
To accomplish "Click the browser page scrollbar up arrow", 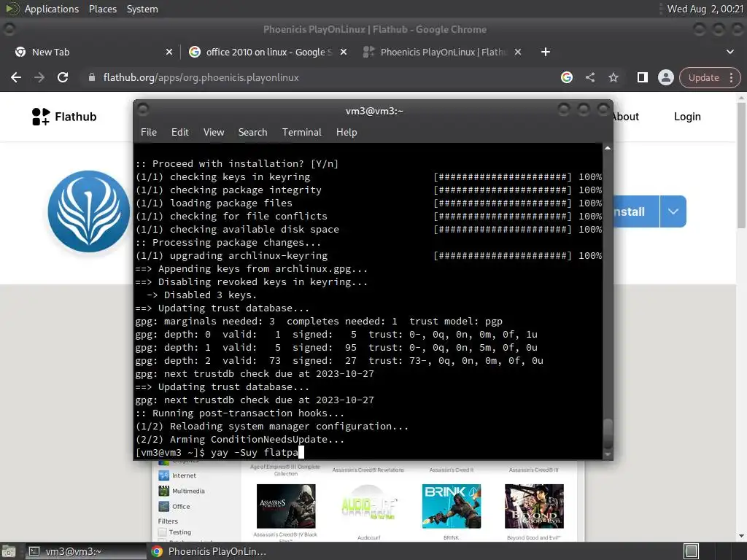I will tap(741, 98).
